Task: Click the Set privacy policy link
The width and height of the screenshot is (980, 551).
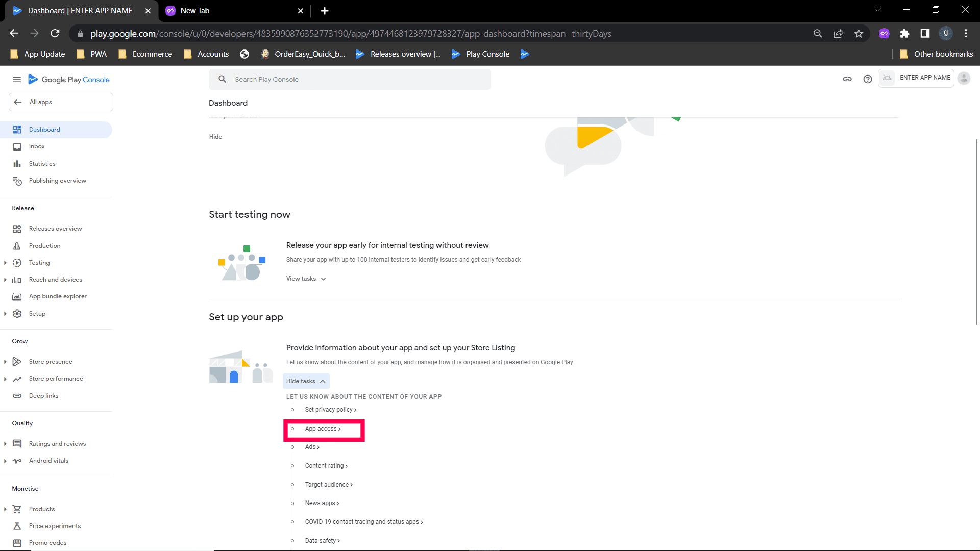Action: [330, 410]
